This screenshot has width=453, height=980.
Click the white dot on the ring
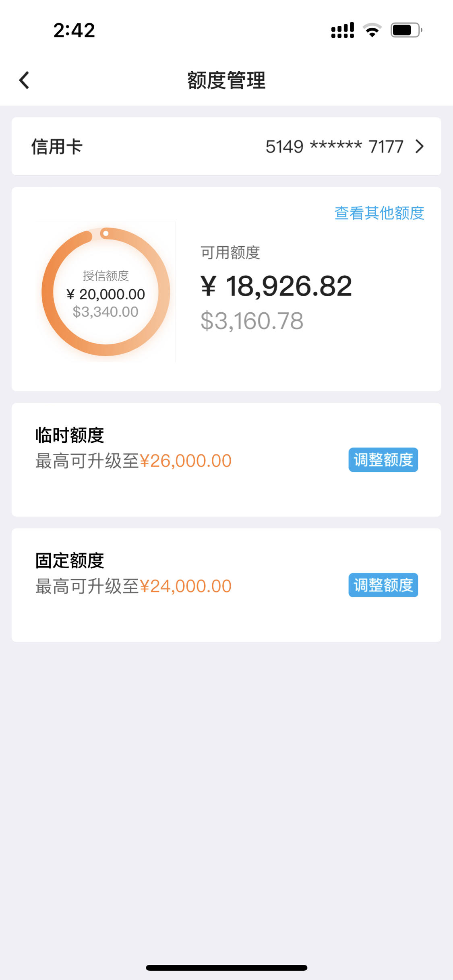[105, 233]
